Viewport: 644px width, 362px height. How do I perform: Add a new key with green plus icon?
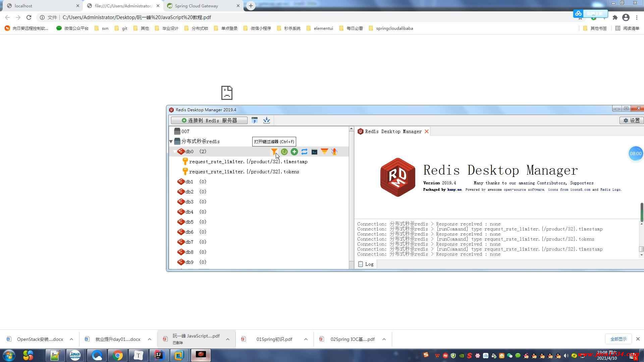(294, 152)
